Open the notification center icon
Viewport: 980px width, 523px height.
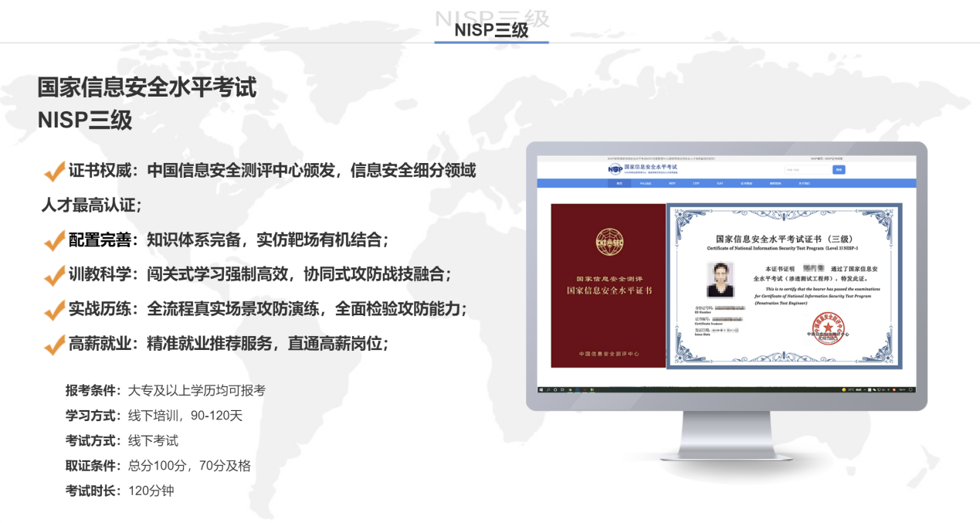click(x=912, y=390)
